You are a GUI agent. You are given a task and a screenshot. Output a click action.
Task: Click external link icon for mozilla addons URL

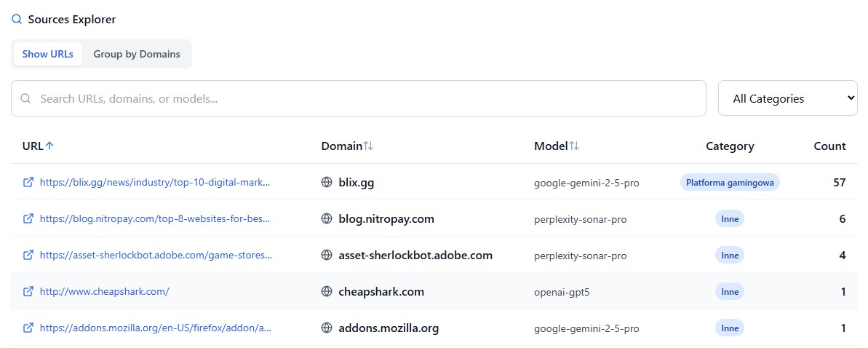click(28, 328)
